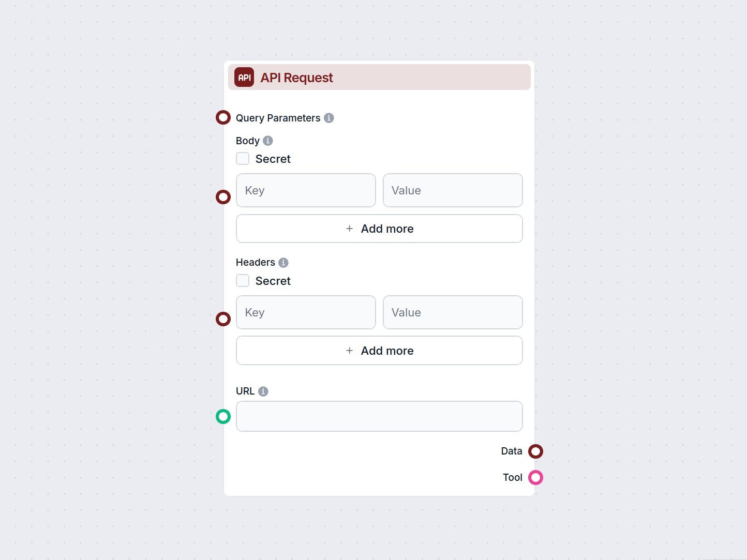Click the URL info icon
The image size is (747, 560).
pos(264,391)
